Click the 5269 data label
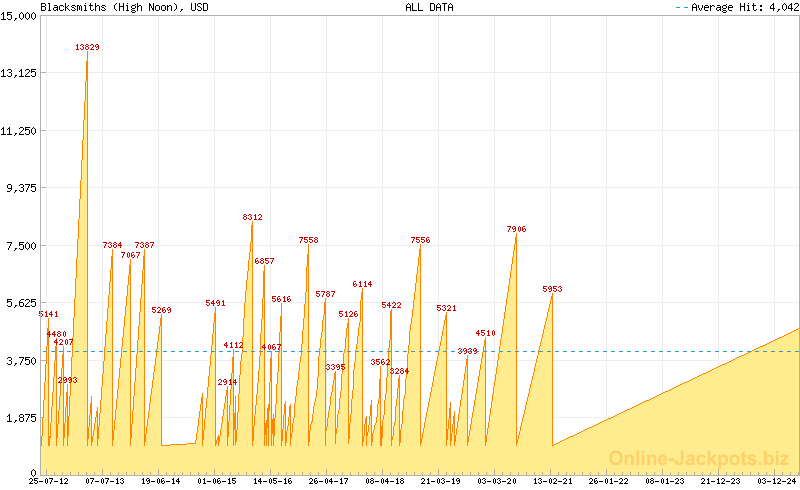Screen dimensions: 800x490 (x=161, y=310)
